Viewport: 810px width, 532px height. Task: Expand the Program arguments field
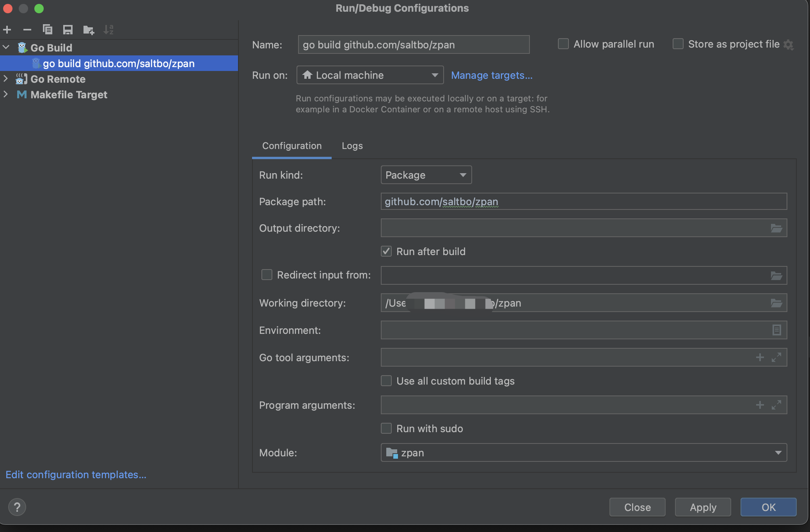point(776,405)
